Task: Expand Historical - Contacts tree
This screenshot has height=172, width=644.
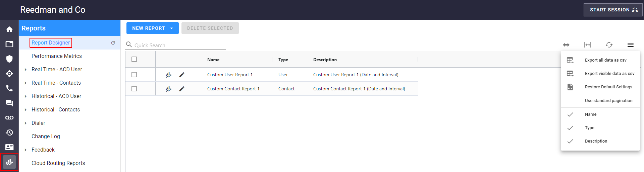Action: click(25, 110)
